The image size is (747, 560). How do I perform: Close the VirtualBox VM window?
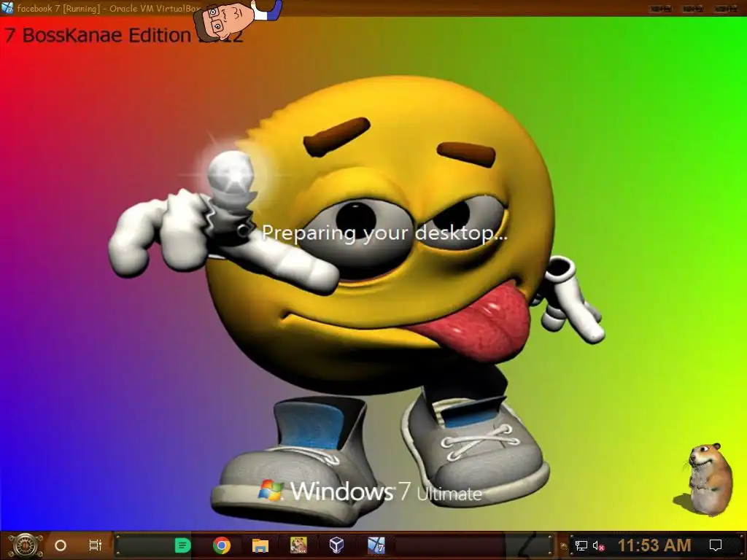click(725, 9)
